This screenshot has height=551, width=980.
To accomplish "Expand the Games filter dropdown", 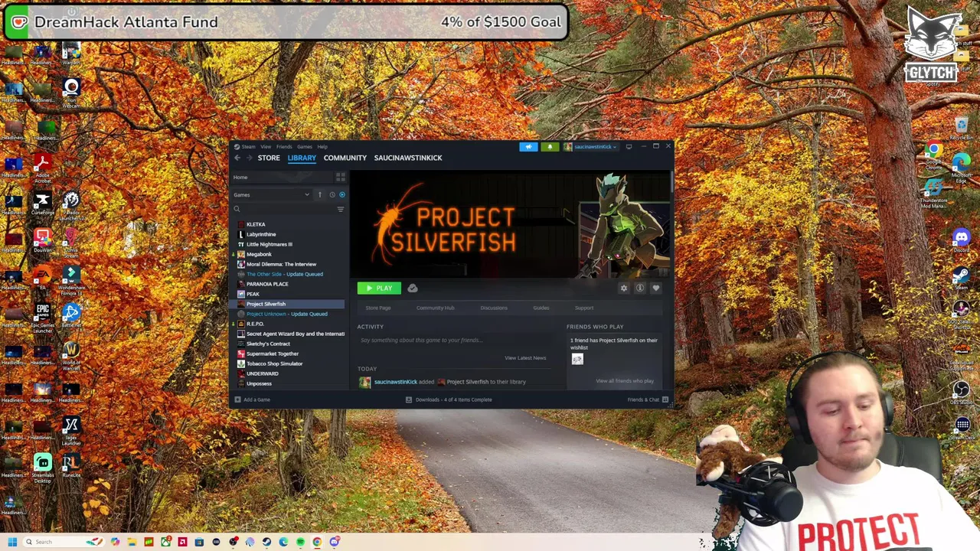I will point(272,195).
